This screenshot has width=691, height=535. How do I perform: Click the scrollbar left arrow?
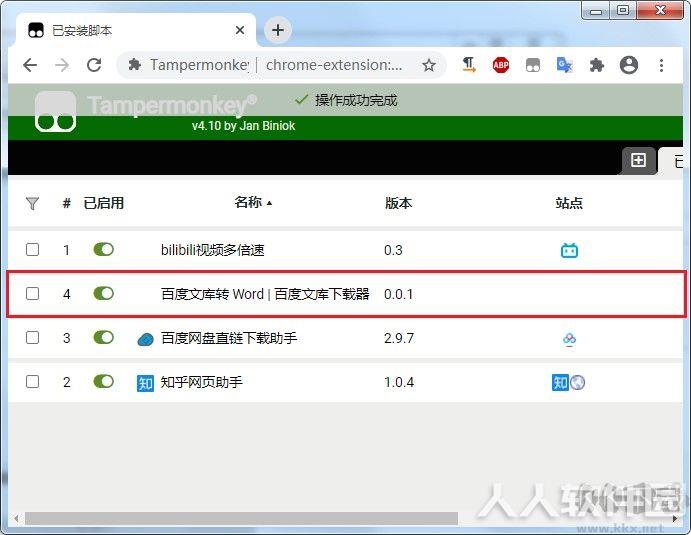click(x=16, y=518)
